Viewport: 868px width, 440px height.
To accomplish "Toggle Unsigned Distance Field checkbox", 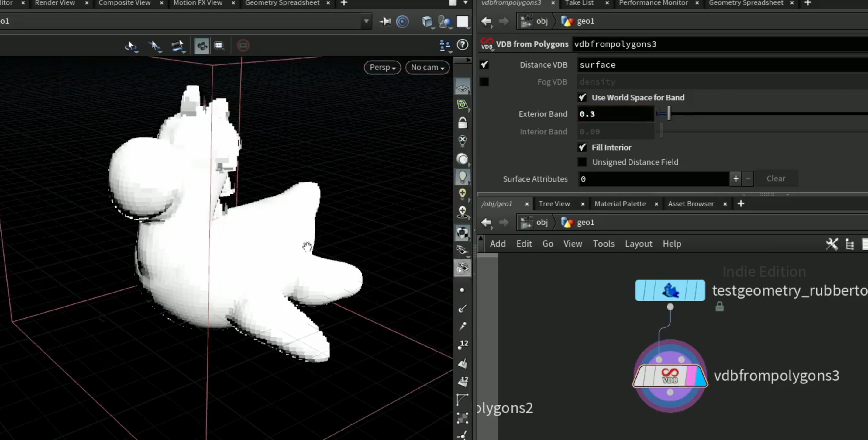I will [x=582, y=162].
